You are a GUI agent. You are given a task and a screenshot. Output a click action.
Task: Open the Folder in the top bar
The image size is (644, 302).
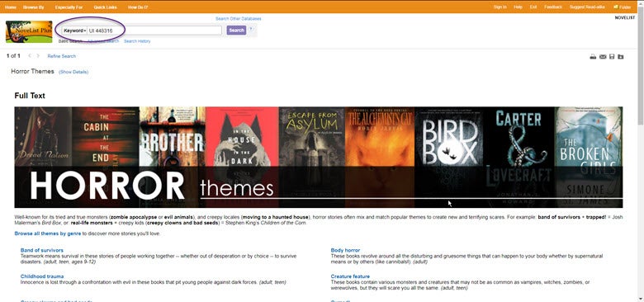coord(623,7)
